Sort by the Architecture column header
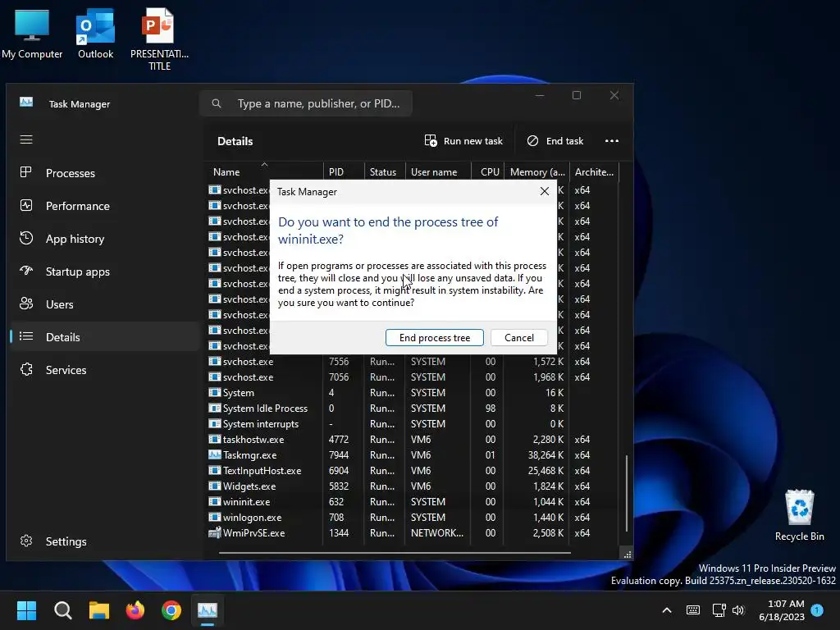This screenshot has height=630, width=840. [594, 172]
